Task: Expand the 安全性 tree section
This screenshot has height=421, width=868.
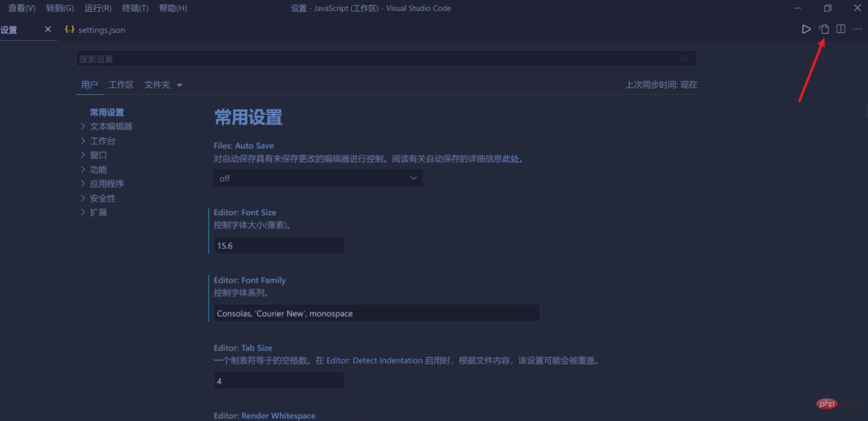Action: tap(98, 198)
